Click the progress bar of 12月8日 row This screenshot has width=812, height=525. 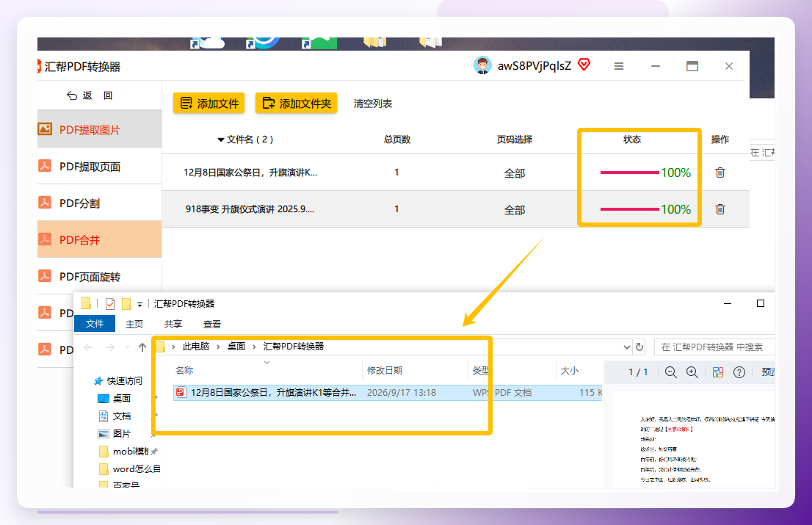[x=630, y=173]
